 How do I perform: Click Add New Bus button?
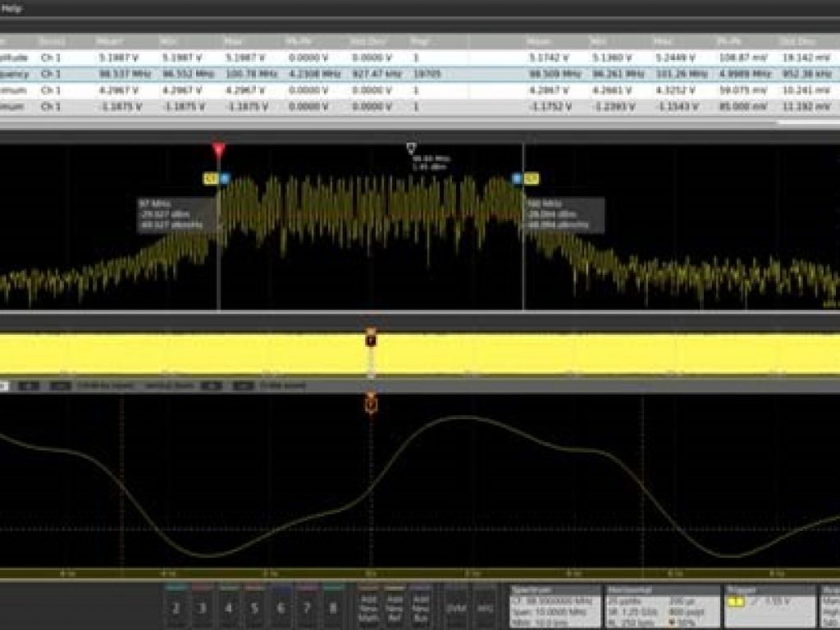(420, 606)
